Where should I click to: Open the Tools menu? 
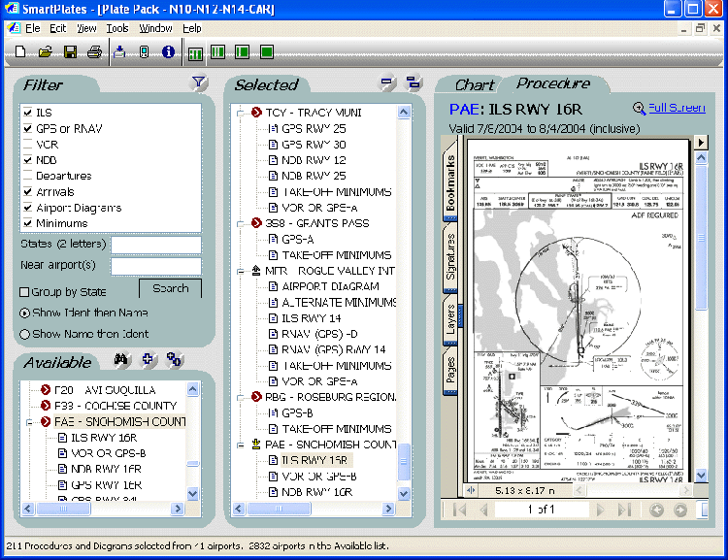tap(117, 28)
